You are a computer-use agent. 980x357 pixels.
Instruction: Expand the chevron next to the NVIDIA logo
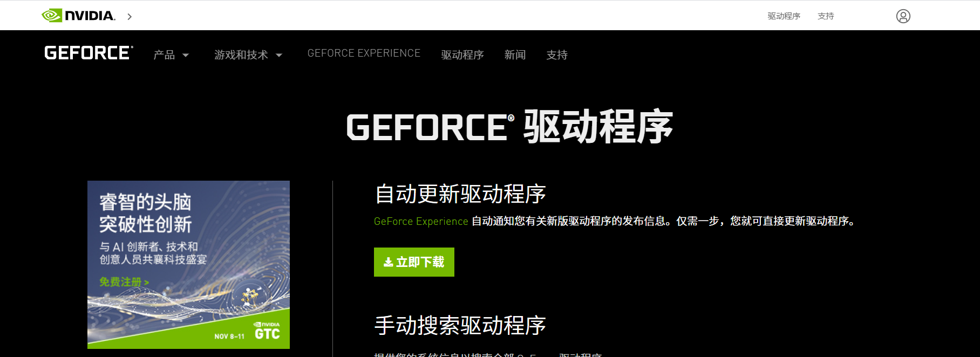click(x=130, y=17)
